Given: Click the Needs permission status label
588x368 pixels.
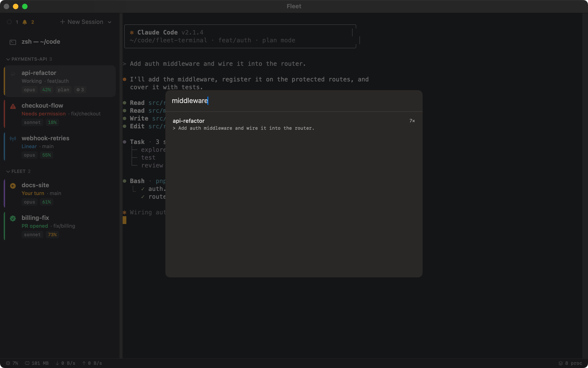Looking at the screenshot, I should tap(44, 114).
